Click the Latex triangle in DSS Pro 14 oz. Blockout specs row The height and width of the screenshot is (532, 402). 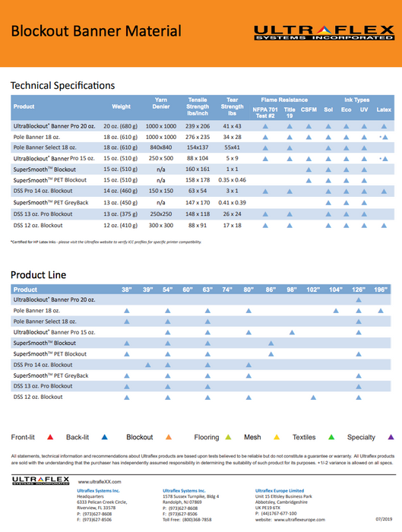pos(384,191)
